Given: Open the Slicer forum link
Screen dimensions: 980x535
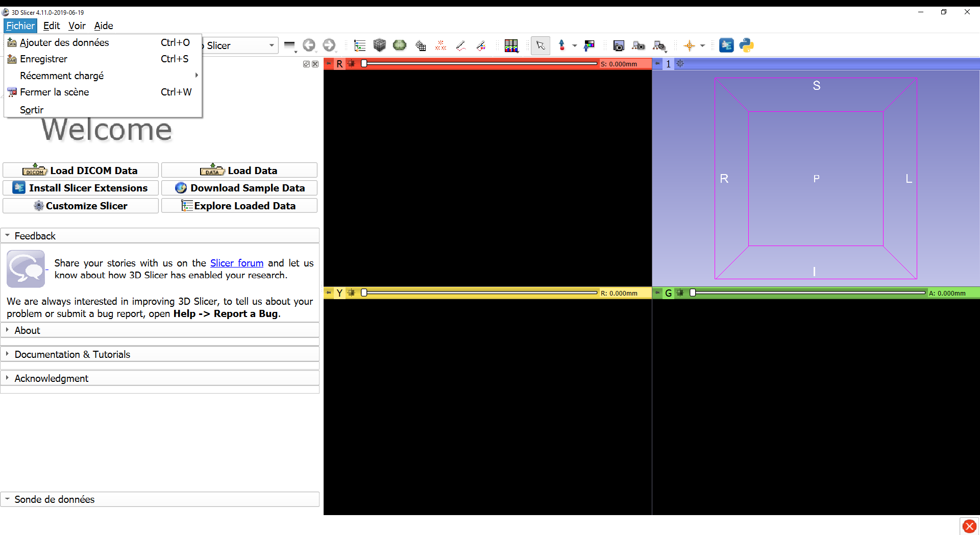Looking at the screenshot, I should [x=237, y=263].
